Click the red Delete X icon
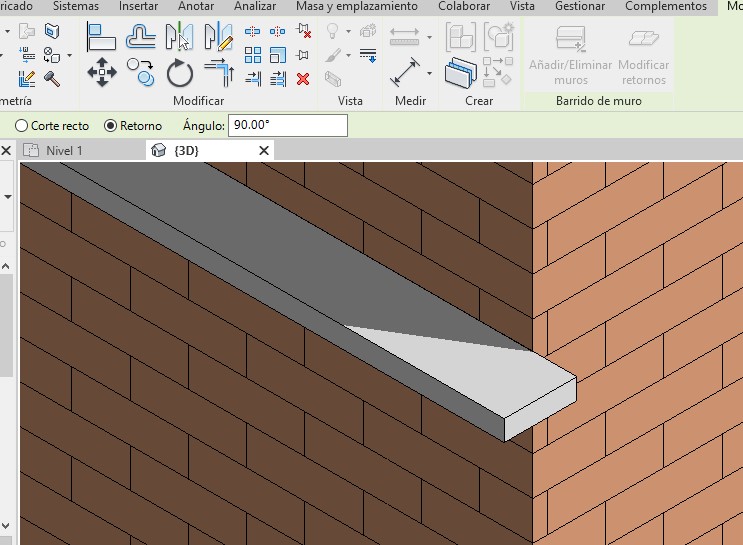743x545 pixels. coord(303,79)
